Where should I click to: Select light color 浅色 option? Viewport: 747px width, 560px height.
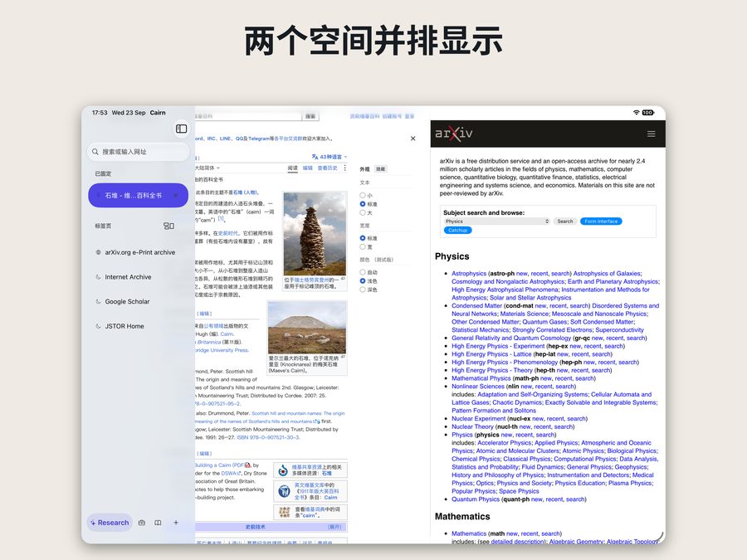coord(363,281)
